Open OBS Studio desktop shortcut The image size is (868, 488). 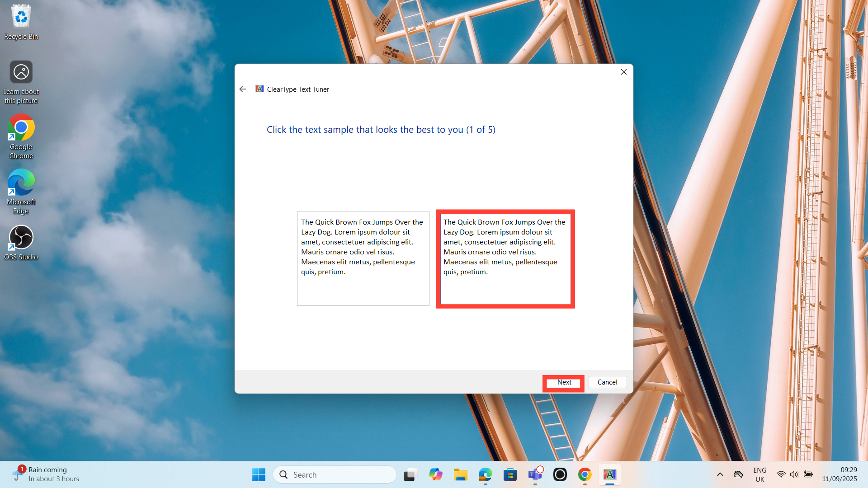point(21,243)
